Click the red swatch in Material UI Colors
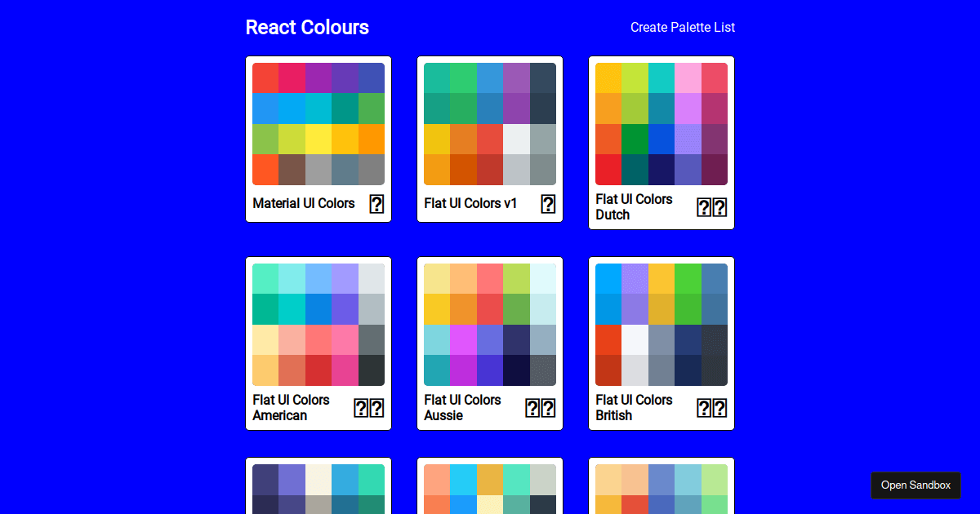 265,78
